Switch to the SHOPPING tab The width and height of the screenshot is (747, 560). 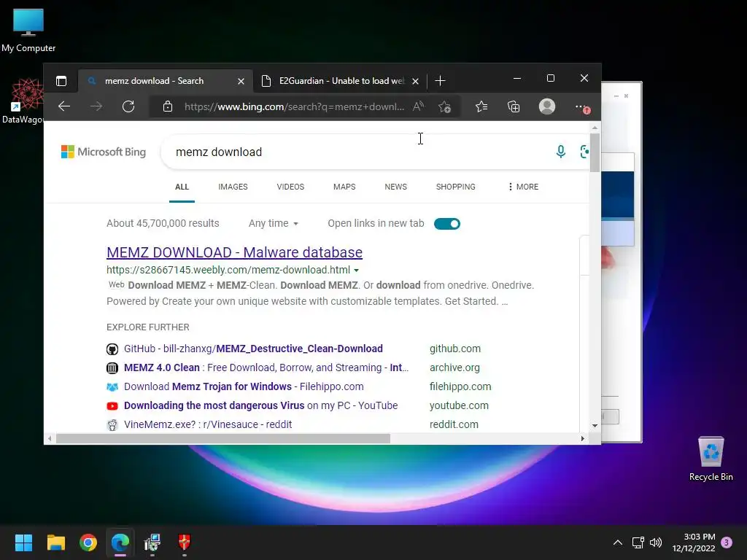coord(455,187)
